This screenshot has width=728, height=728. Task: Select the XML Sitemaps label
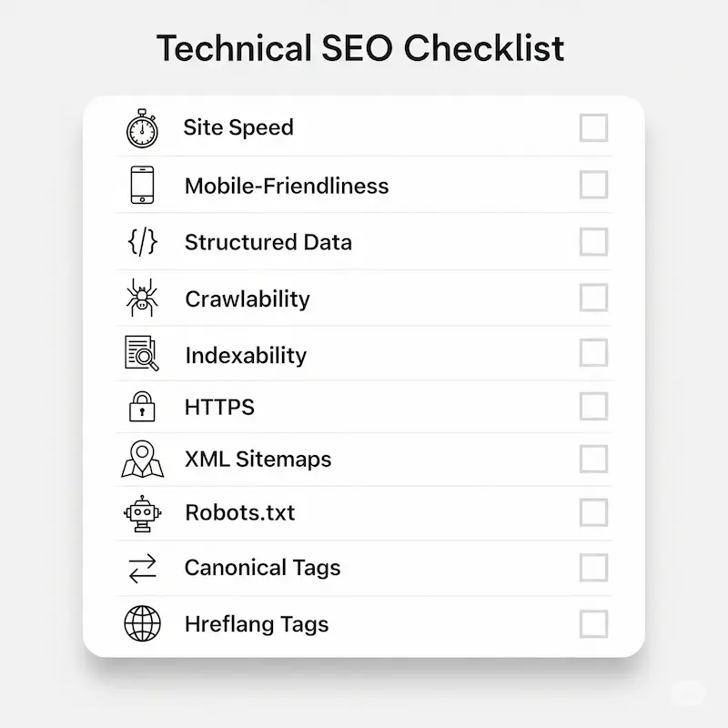pyautogui.click(x=258, y=460)
